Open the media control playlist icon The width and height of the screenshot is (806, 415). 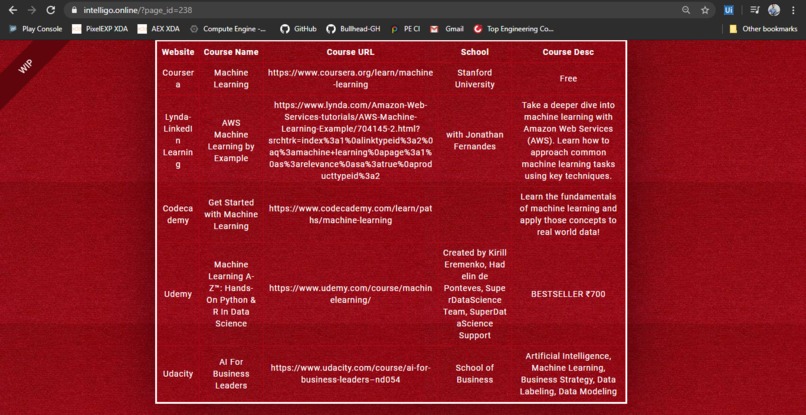point(755,10)
